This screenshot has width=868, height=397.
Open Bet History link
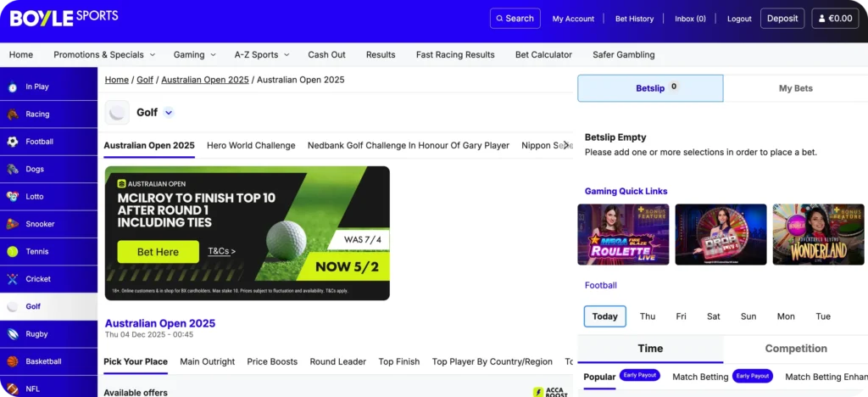[634, 19]
